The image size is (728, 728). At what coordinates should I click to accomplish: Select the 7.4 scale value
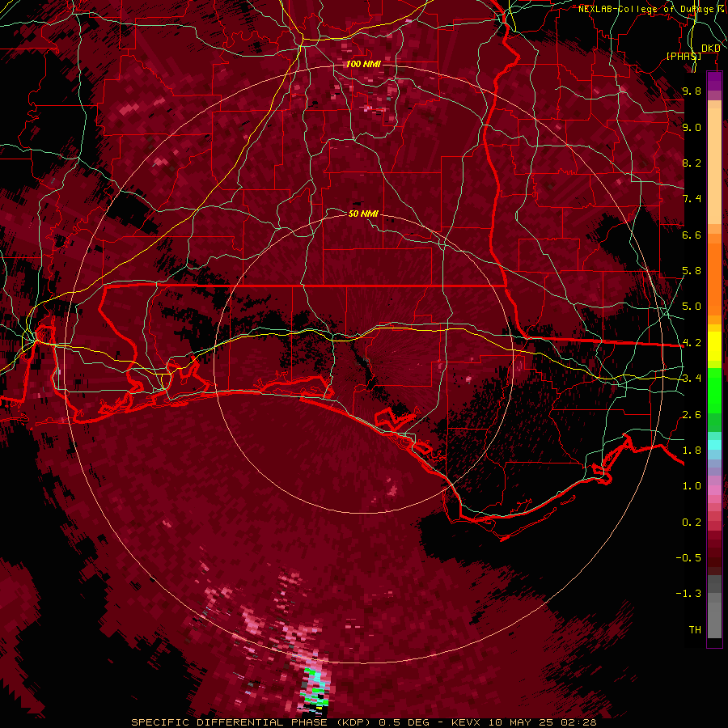(692, 199)
